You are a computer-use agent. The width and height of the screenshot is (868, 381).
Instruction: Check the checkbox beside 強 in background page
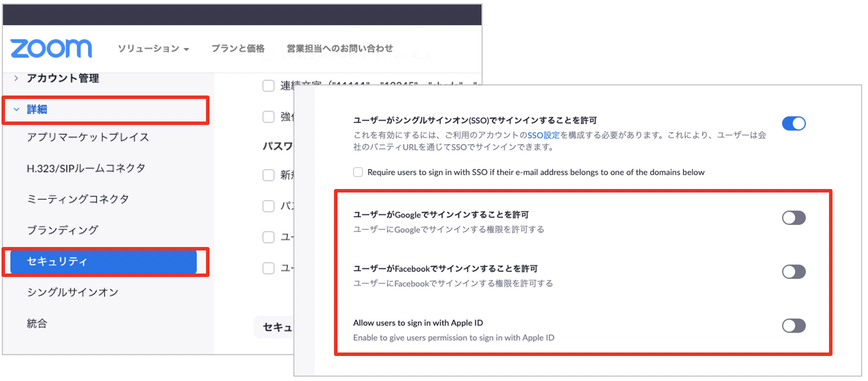tap(268, 116)
